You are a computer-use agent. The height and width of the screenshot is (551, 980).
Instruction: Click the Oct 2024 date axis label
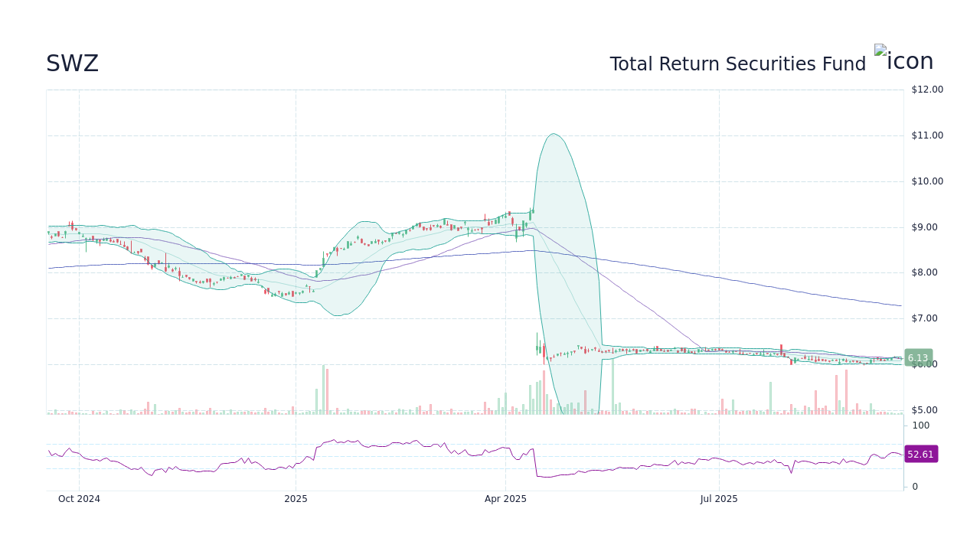pyautogui.click(x=79, y=499)
